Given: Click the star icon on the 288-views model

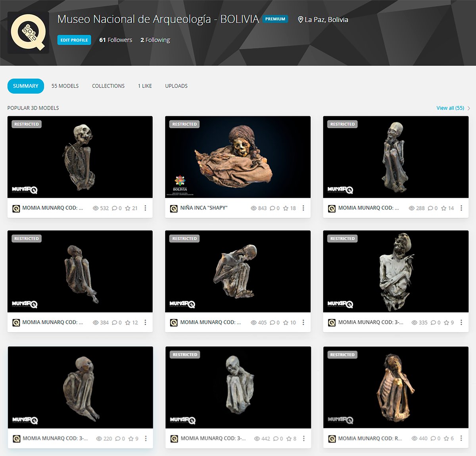Looking at the screenshot, I should click(x=444, y=208).
